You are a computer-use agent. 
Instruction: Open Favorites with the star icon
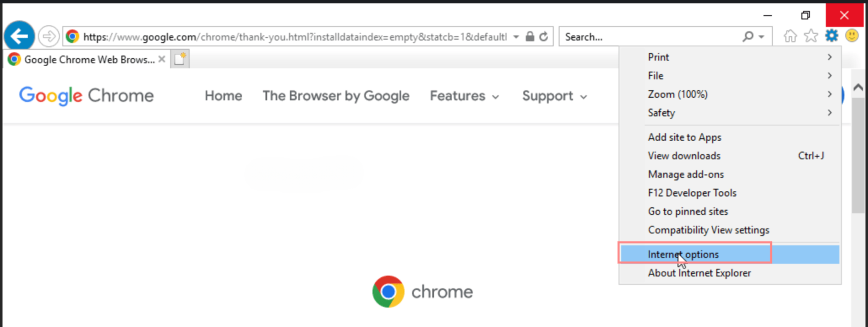pos(810,35)
